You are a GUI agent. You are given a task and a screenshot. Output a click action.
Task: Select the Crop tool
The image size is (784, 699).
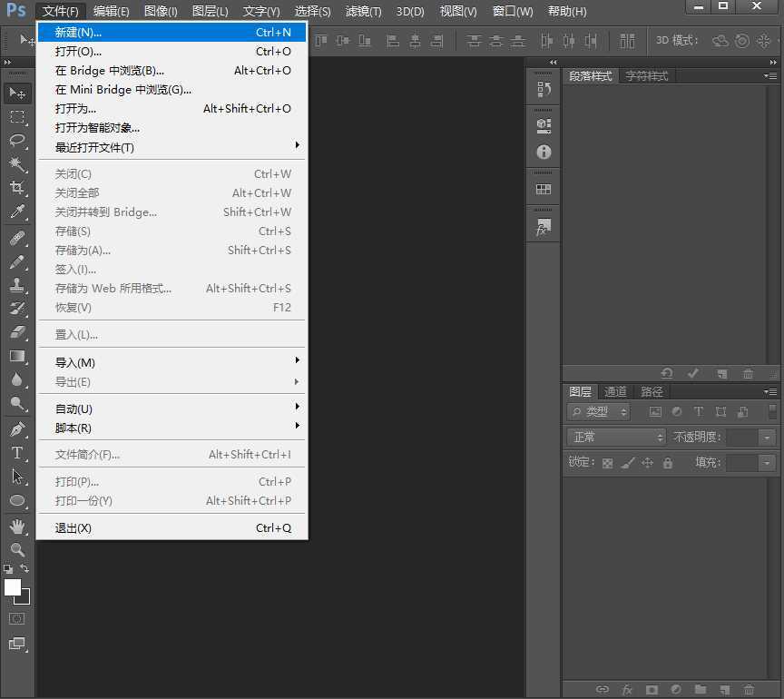[17, 188]
